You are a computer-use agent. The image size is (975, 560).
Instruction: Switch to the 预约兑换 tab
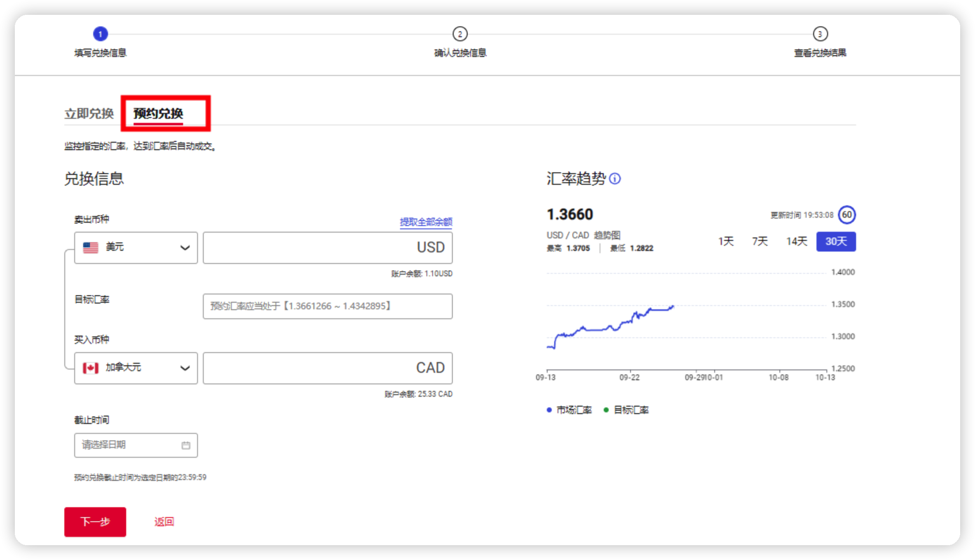point(158,113)
